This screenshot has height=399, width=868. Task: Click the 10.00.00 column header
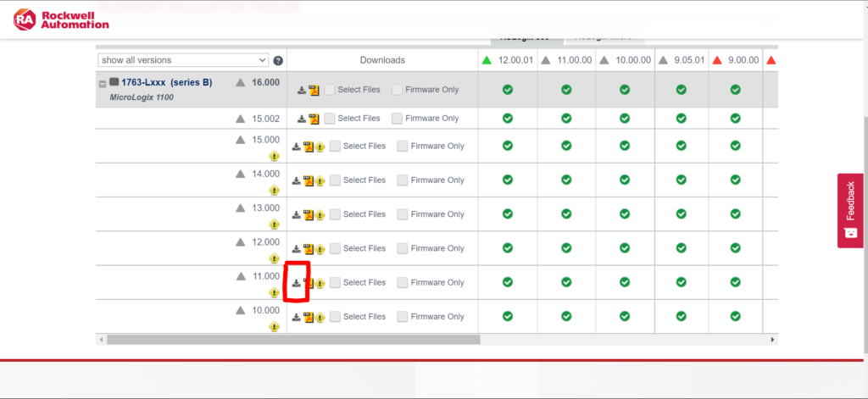click(625, 60)
